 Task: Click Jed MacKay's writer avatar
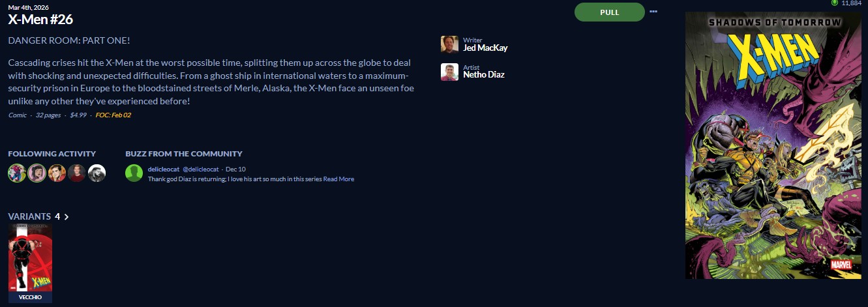click(x=449, y=44)
